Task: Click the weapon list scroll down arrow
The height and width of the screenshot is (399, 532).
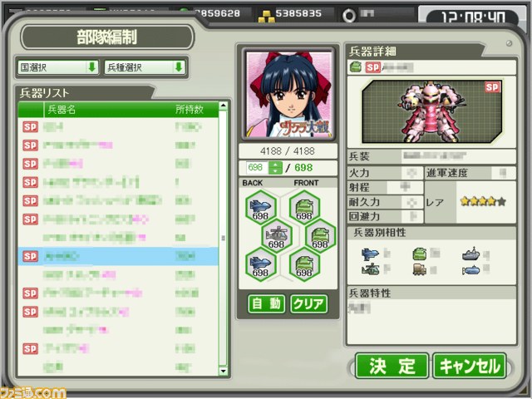Action: click(x=224, y=371)
